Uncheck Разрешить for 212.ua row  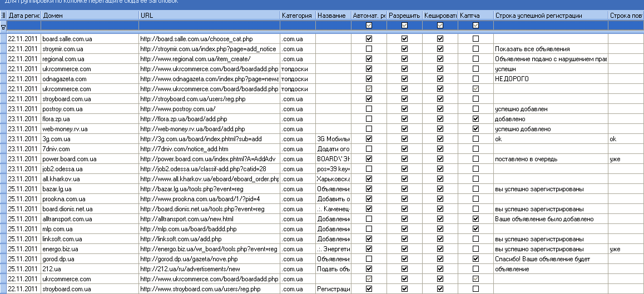pos(404,269)
